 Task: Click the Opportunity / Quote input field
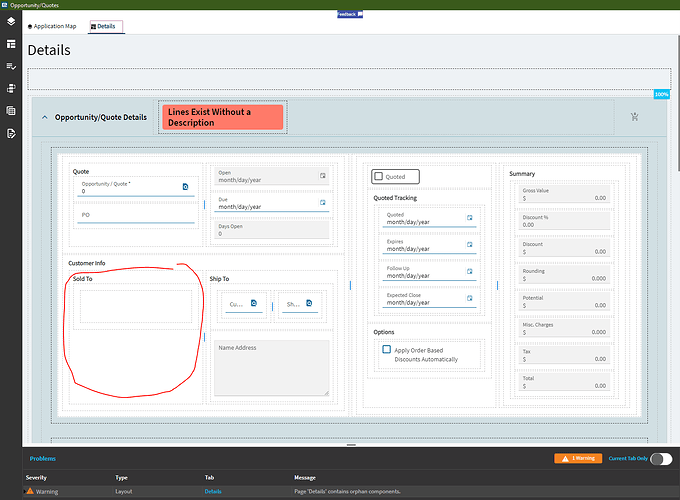tap(136, 188)
